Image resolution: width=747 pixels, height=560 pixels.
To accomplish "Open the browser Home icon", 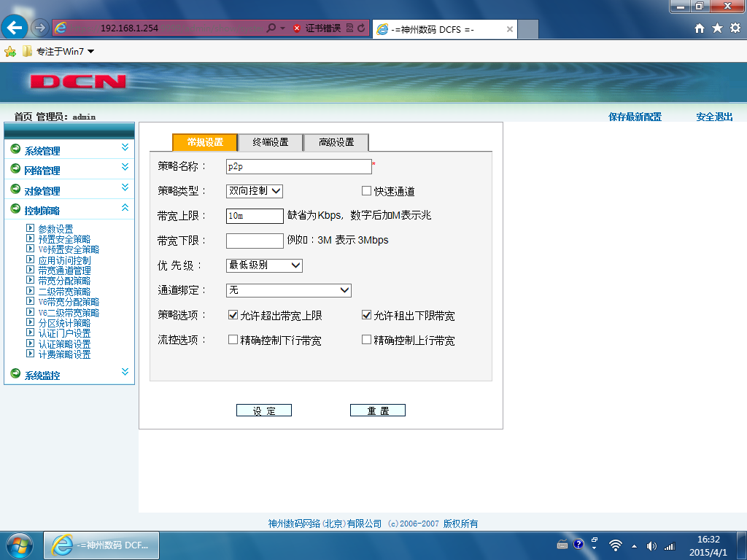I will pos(700,28).
